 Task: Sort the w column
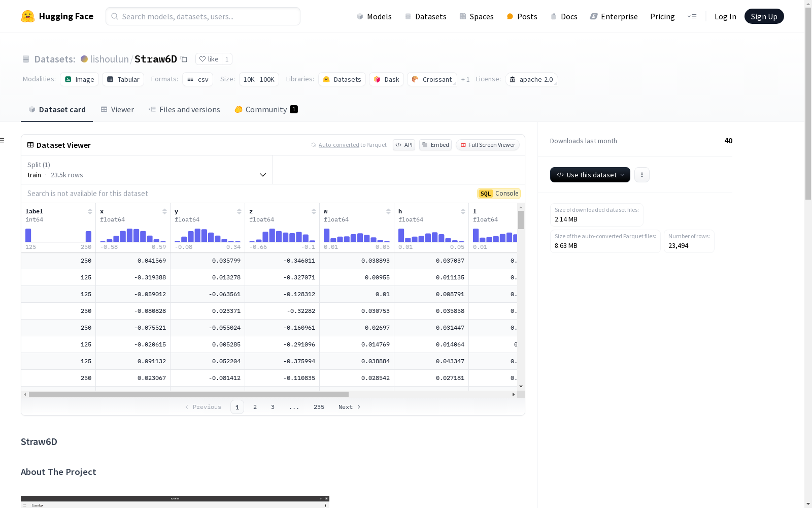click(x=388, y=211)
